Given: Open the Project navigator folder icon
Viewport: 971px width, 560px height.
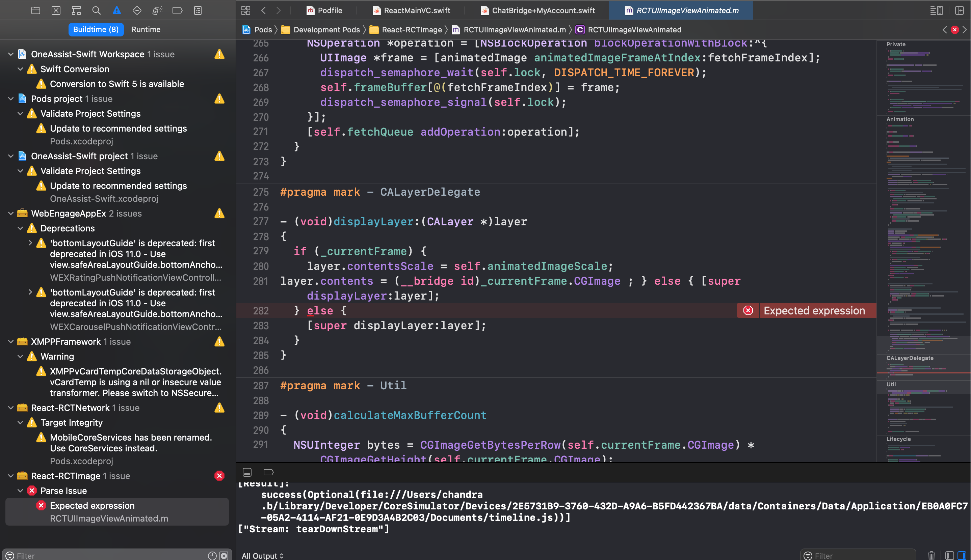Looking at the screenshot, I should [x=36, y=10].
